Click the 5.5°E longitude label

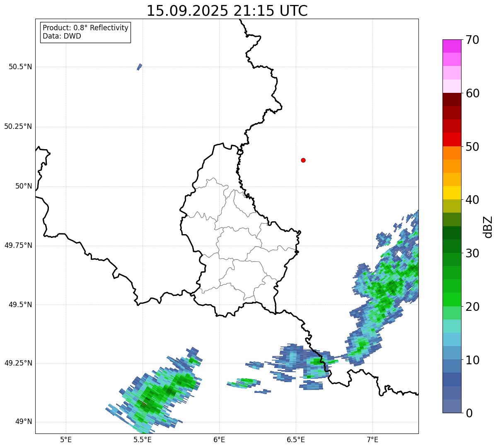pos(143,439)
